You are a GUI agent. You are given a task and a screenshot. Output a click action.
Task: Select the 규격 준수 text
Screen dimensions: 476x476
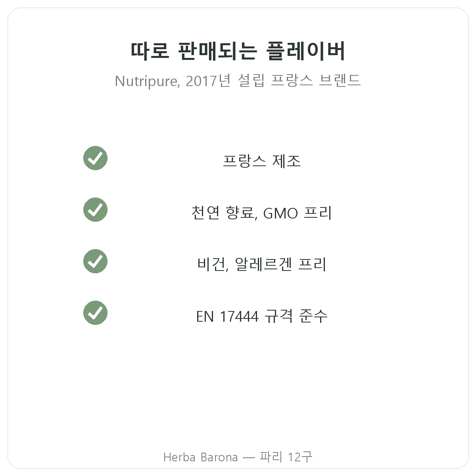click(x=296, y=316)
